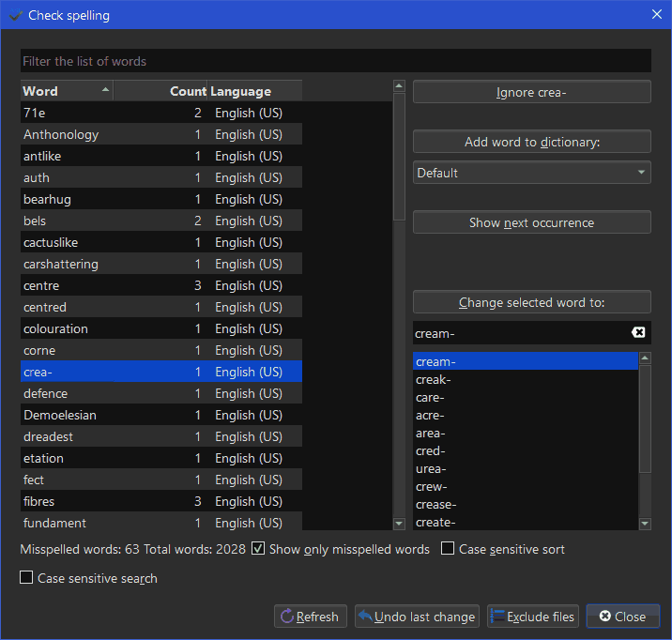This screenshot has height=640, width=672.
Task: Select the word 71e in the list
Action: point(161,113)
